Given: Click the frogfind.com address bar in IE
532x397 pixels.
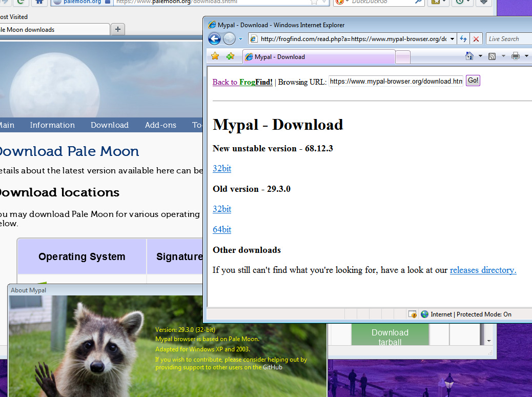Looking at the screenshot, I should [x=353, y=39].
